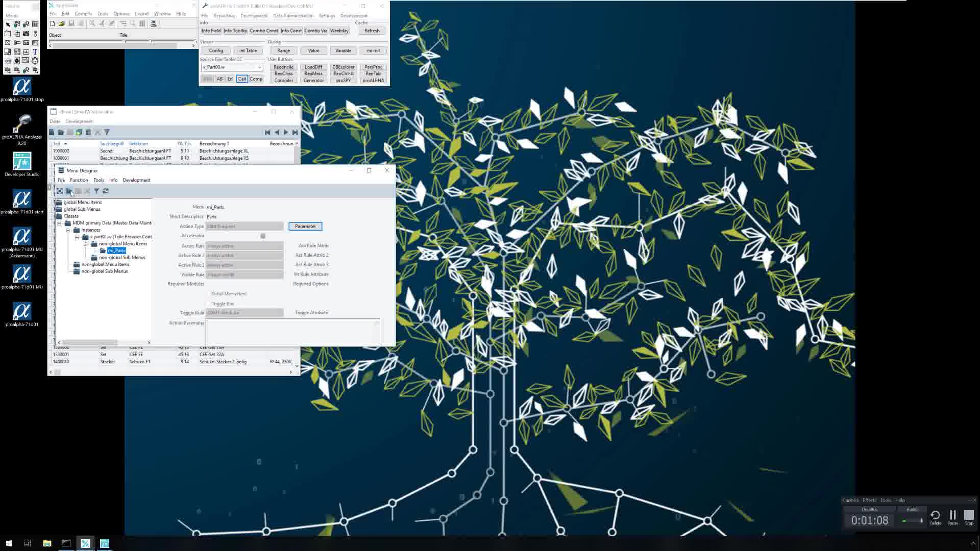980x551 pixels.
Task: Open the Function menu in Menu Designer
Action: 79,180
